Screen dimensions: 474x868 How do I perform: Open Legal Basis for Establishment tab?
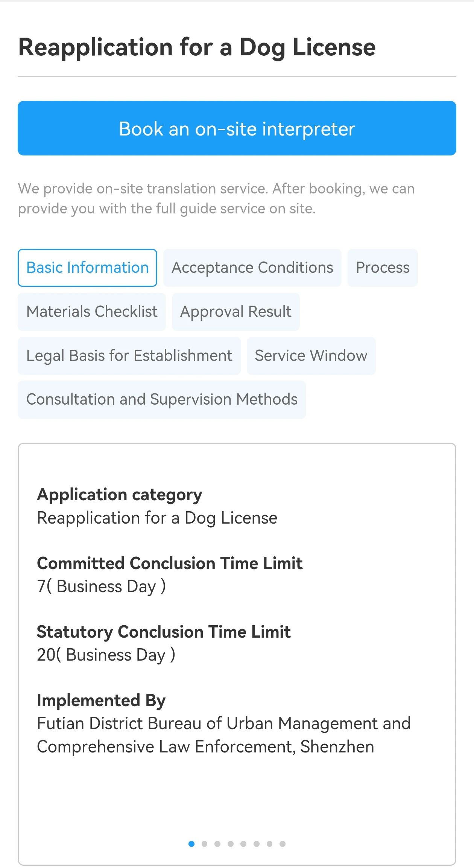(x=129, y=356)
